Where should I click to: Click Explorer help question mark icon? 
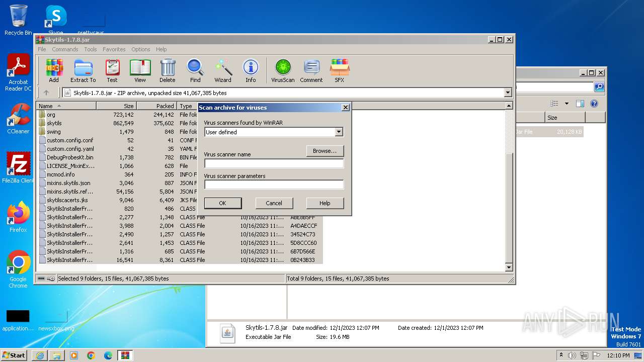point(594,104)
